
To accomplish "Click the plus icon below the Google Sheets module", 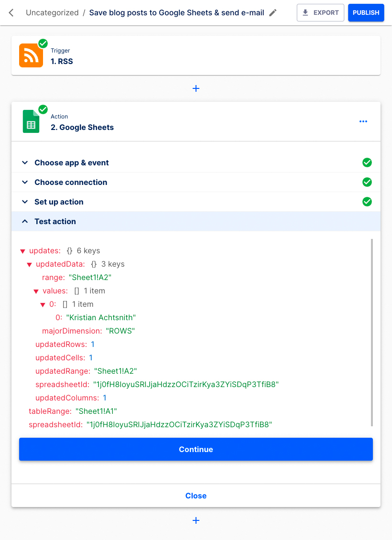I will [196, 520].
